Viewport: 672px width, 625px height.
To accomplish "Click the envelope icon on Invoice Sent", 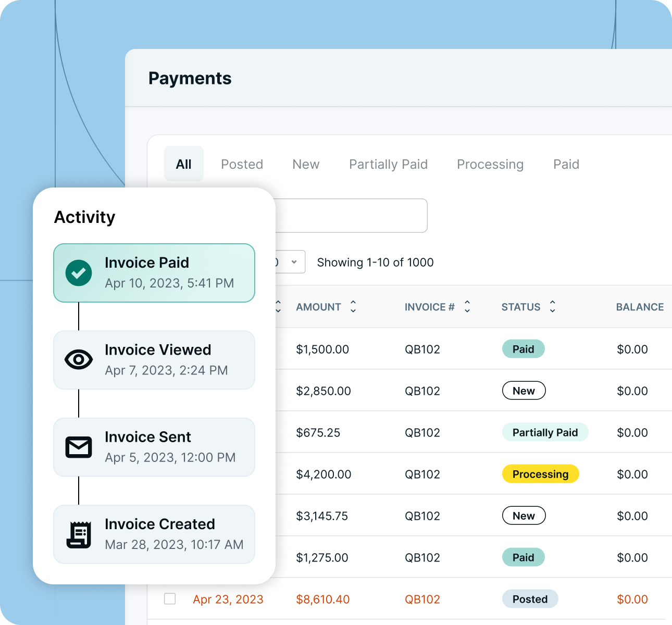I will coord(79,447).
